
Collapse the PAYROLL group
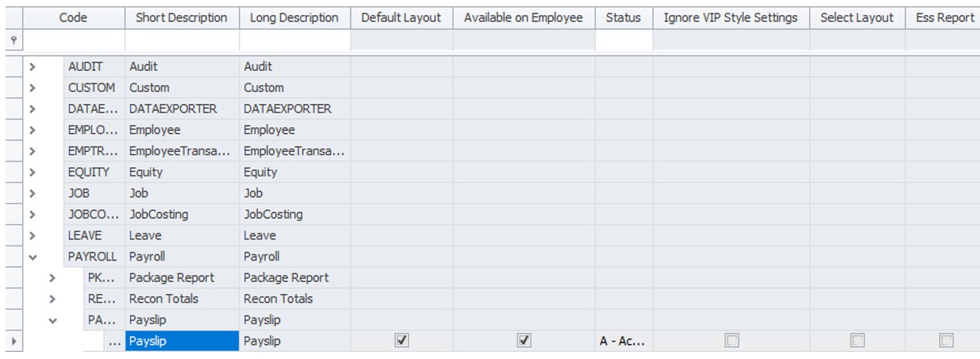pyautogui.click(x=33, y=257)
